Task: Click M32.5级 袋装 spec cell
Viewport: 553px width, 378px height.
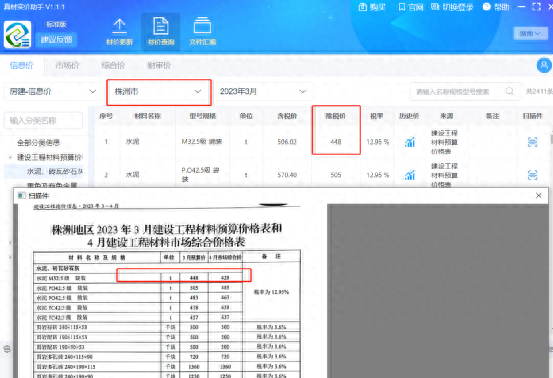Action: (x=202, y=142)
